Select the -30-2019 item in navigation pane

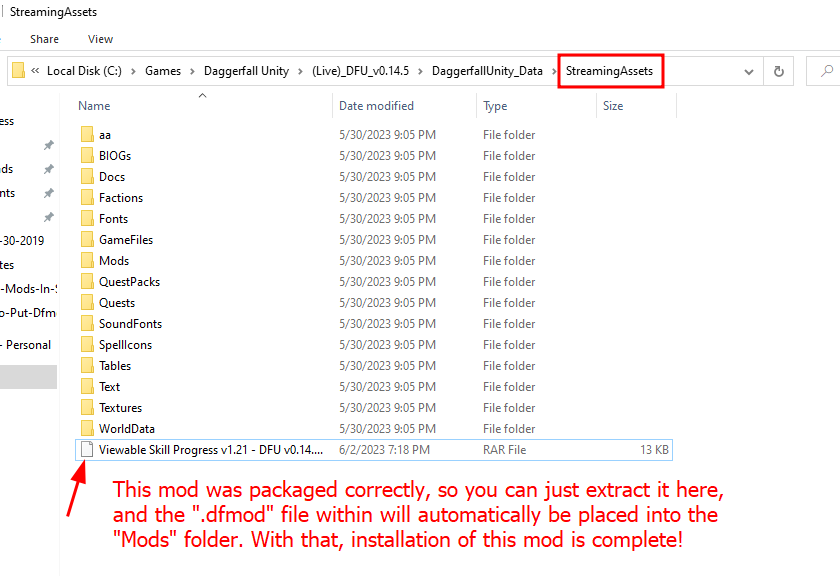pyautogui.click(x=22, y=241)
